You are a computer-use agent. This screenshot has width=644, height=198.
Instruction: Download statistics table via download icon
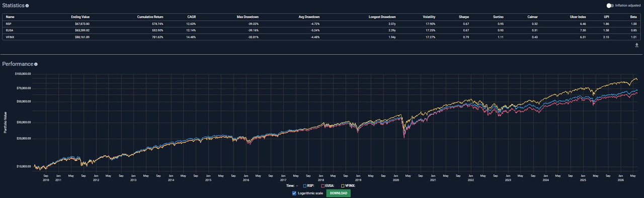point(636,45)
